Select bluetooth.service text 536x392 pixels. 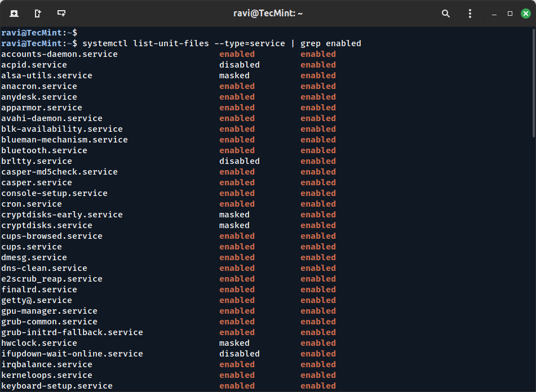44,150
